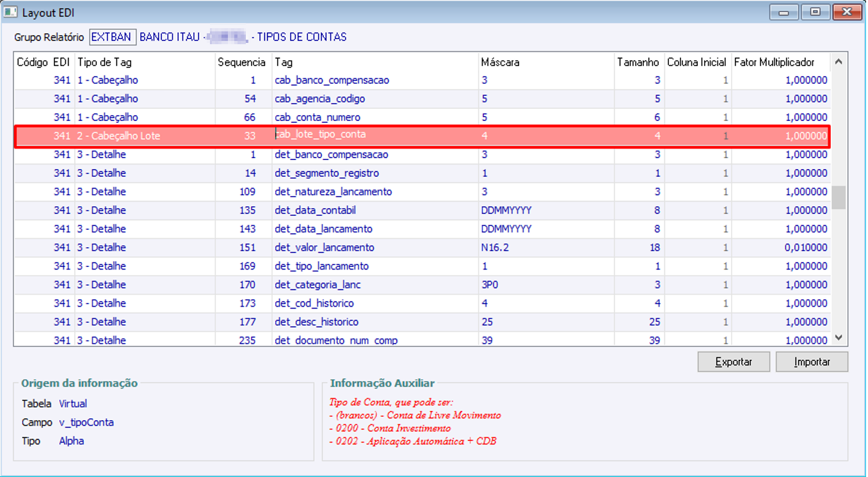
Task: Click the table scrollbar down arrow
Action: coord(839,337)
